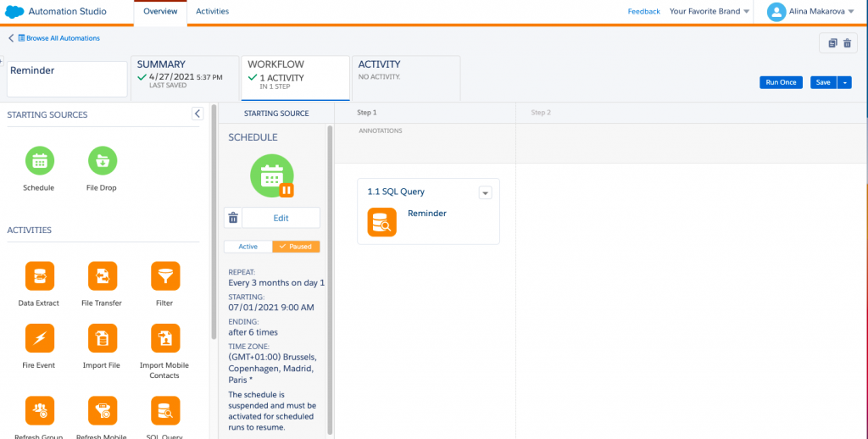Open the SQL Query step dropdown arrow
868x439 pixels.
click(x=485, y=192)
